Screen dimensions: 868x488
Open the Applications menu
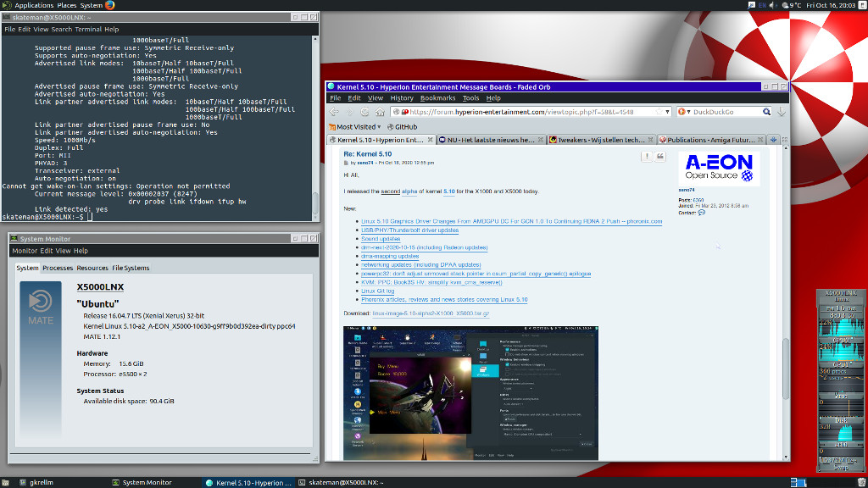tap(34, 5)
